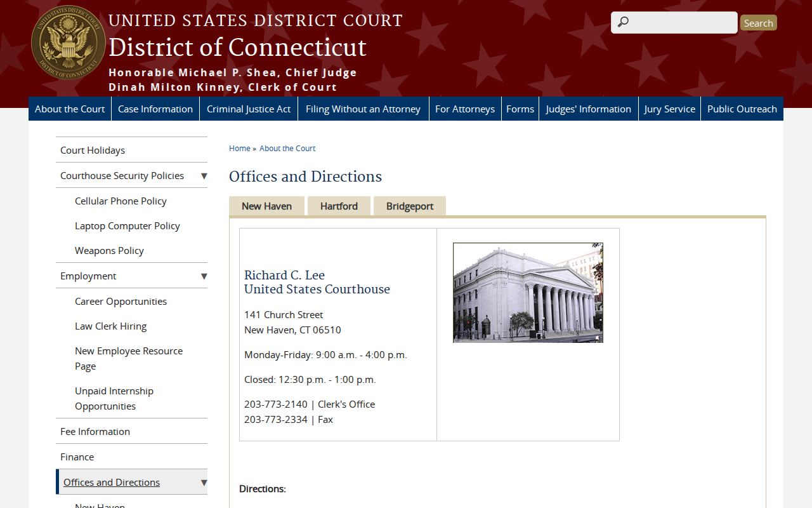Open Court Holidays in the sidebar
Viewport: 812px width, 508px height.
pyautogui.click(x=93, y=150)
